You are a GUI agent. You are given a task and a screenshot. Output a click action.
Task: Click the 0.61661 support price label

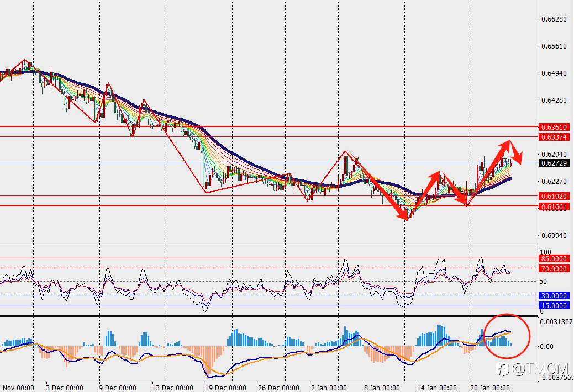pyautogui.click(x=554, y=207)
